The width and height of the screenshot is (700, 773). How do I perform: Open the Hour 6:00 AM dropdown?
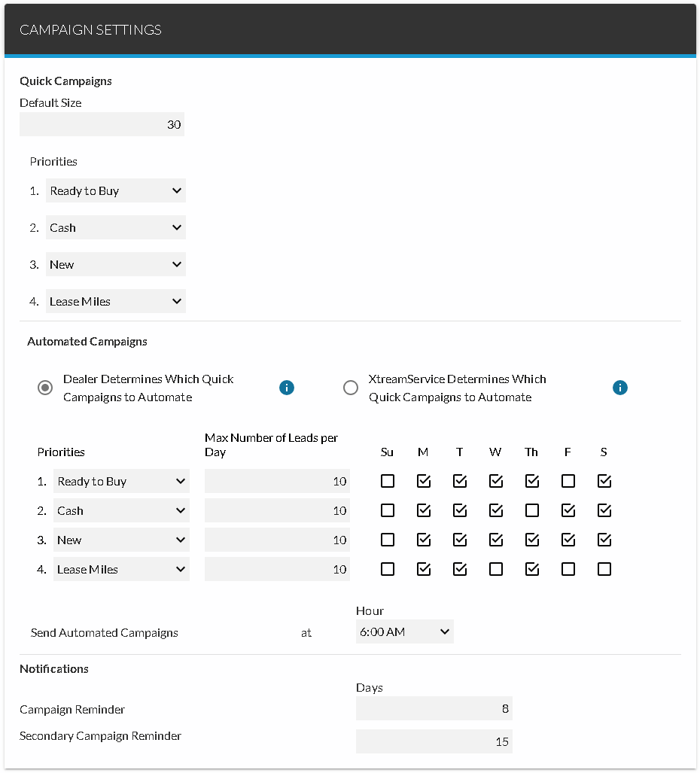(405, 631)
